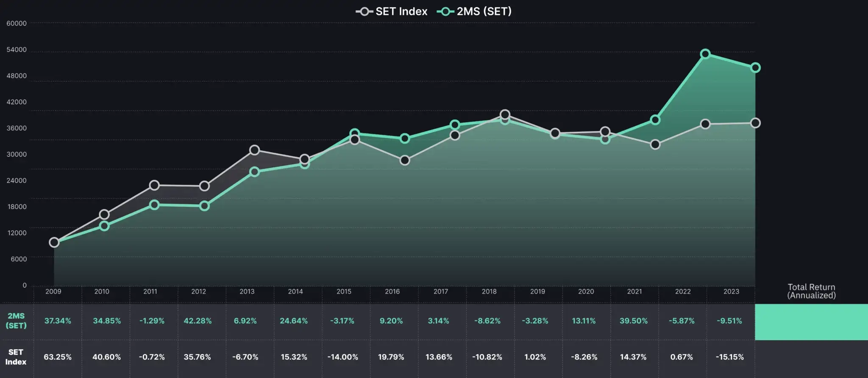Select the 2015 x-axis year label
868x378 pixels.
point(344,292)
